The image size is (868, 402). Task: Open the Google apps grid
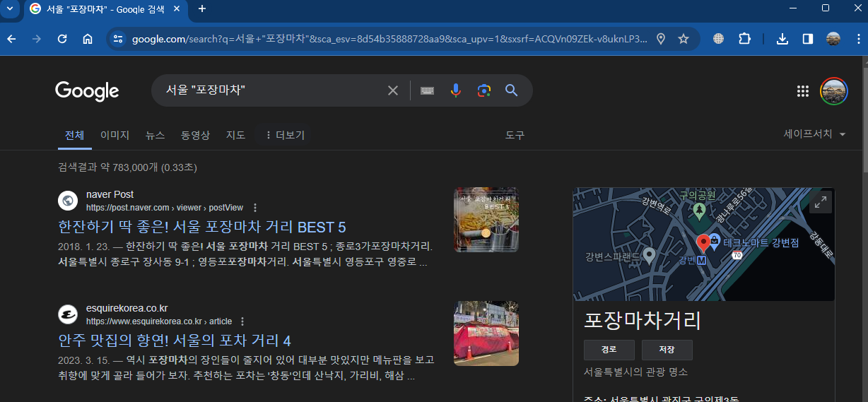803,90
